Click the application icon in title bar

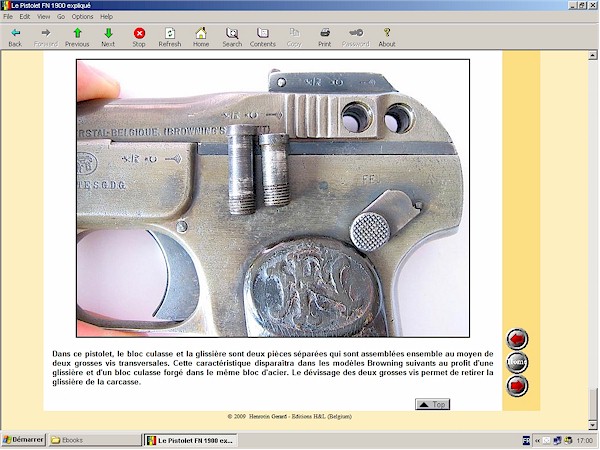coord(5,5)
